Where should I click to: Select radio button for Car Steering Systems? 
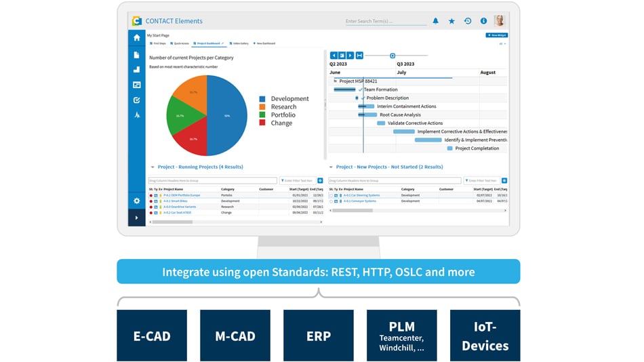[x=331, y=195]
